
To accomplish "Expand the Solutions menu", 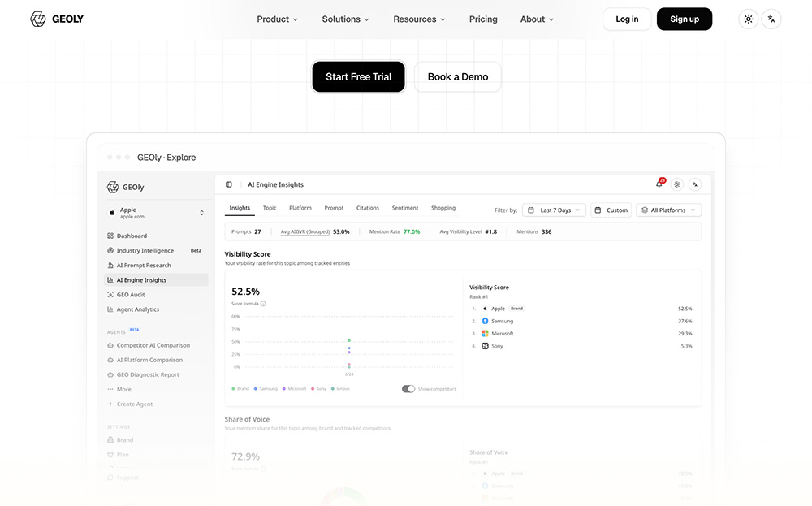I will click(345, 19).
